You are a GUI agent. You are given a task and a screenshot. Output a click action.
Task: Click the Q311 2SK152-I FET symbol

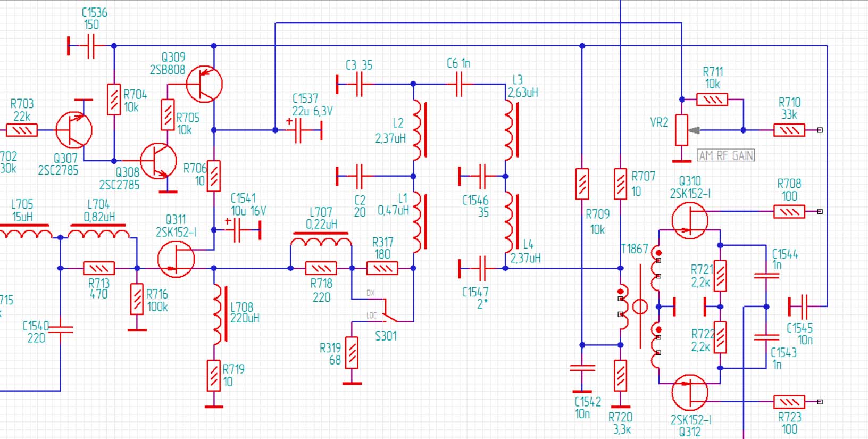176,259
